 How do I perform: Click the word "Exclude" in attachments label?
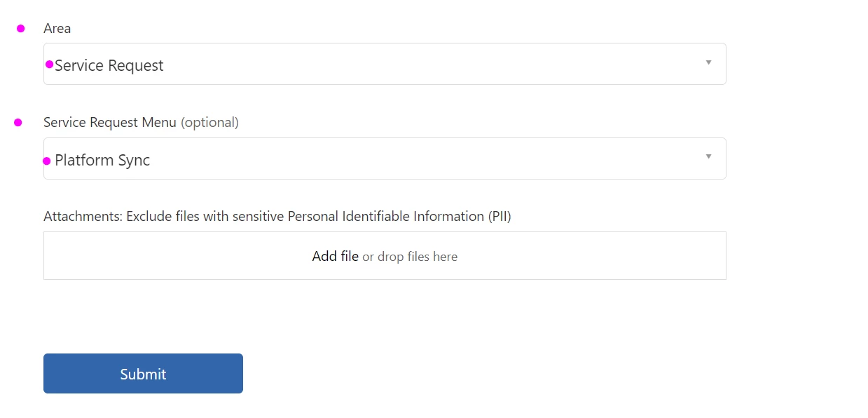150,217
